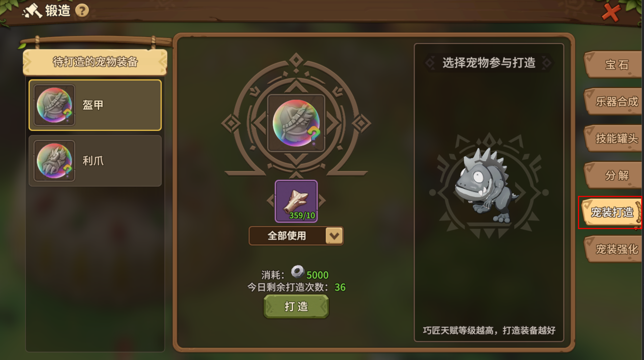The height and width of the screenshot is (360, 644).
Task: Click the stone coin icon next to 5000
Action: [x=297, y=273]
